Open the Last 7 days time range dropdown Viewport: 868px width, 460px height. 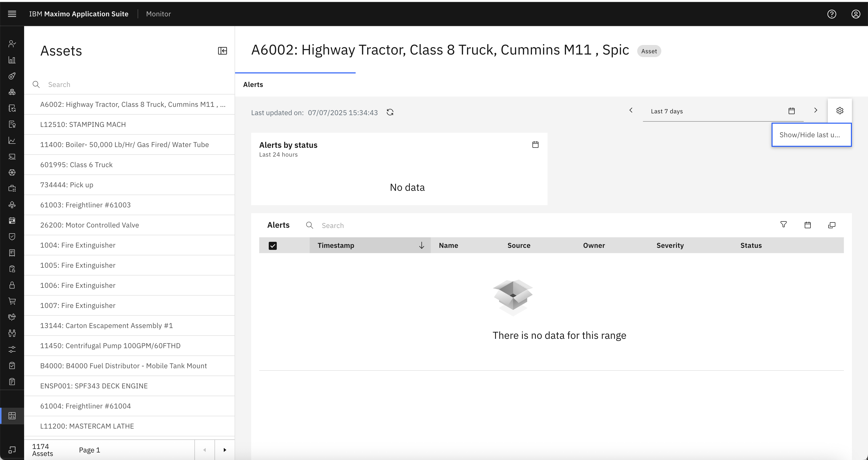pyautogui.click(x=723, y=111)
